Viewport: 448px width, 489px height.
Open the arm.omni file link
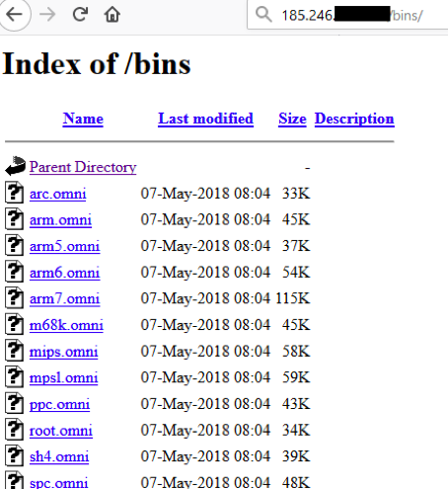tap(60, 220)
